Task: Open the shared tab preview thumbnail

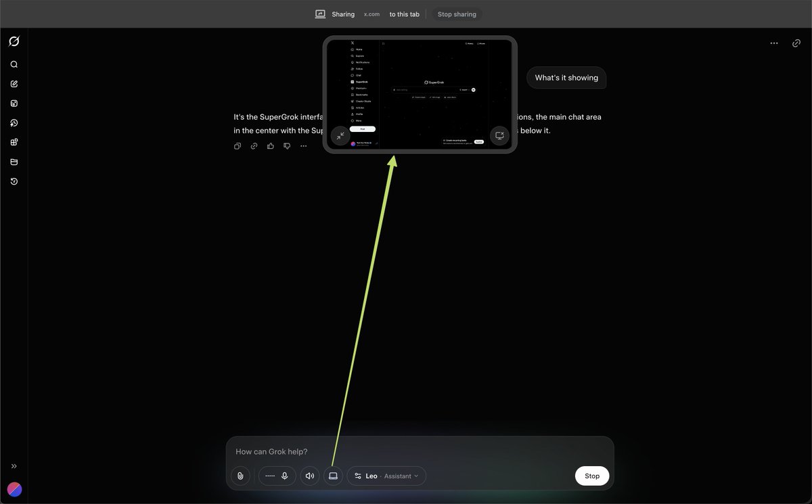Action: [x=420, y=94]
